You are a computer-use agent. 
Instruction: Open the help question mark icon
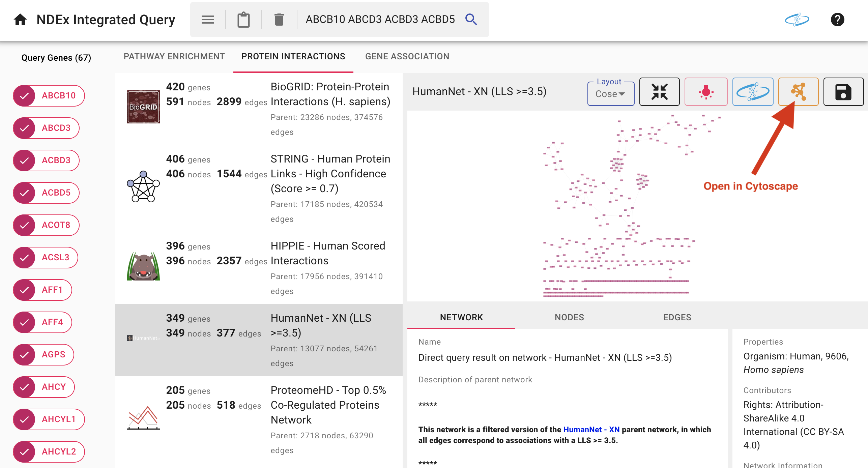837,20
